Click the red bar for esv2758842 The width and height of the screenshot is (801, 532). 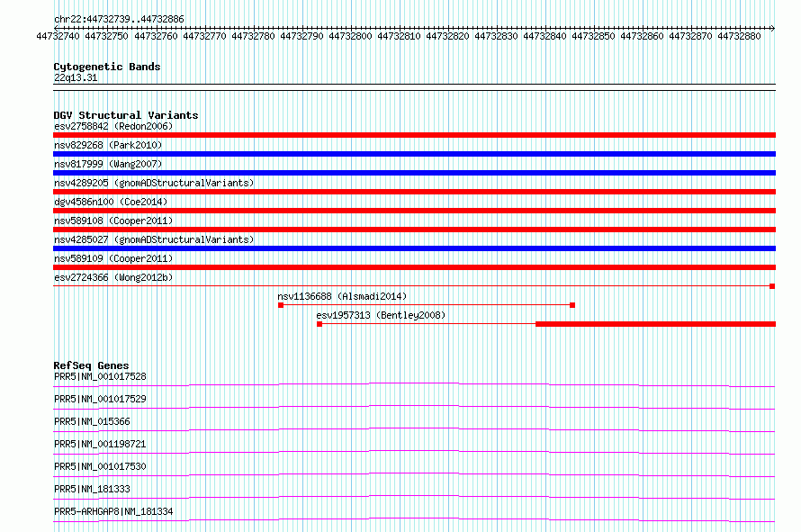(414, 135)
